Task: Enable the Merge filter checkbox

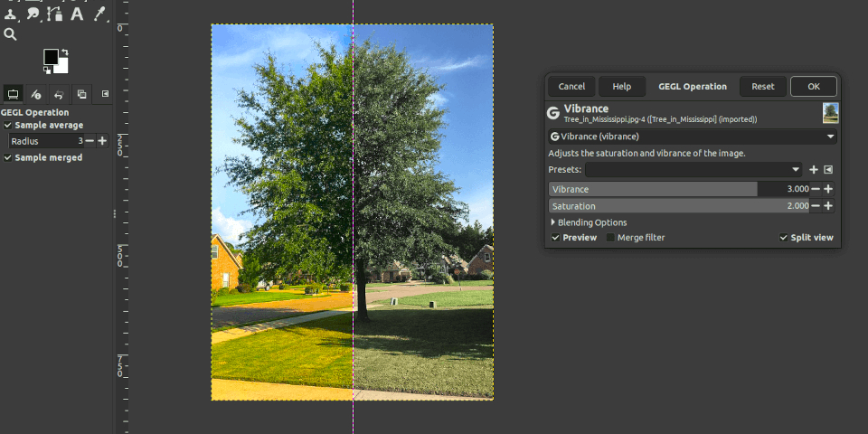Action: tap(610, 238)
